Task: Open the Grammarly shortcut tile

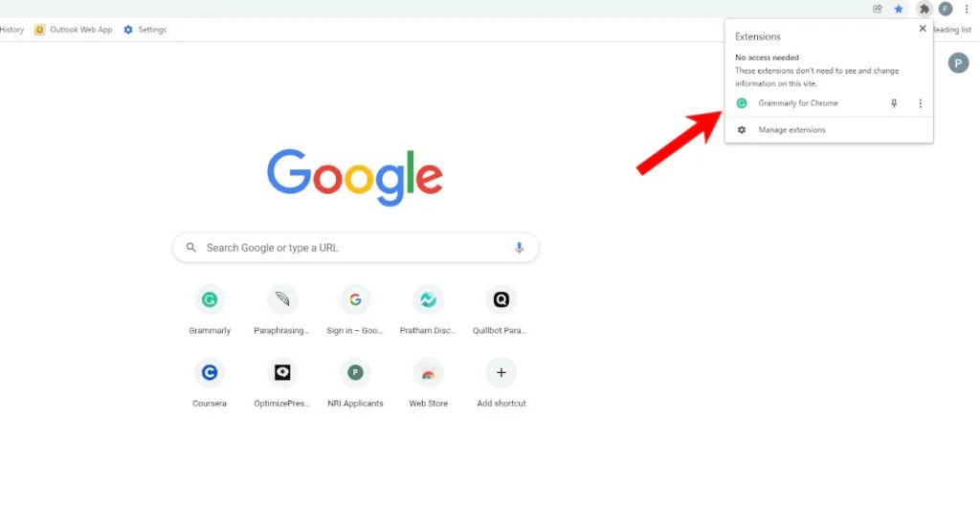Action: [210, 311]
